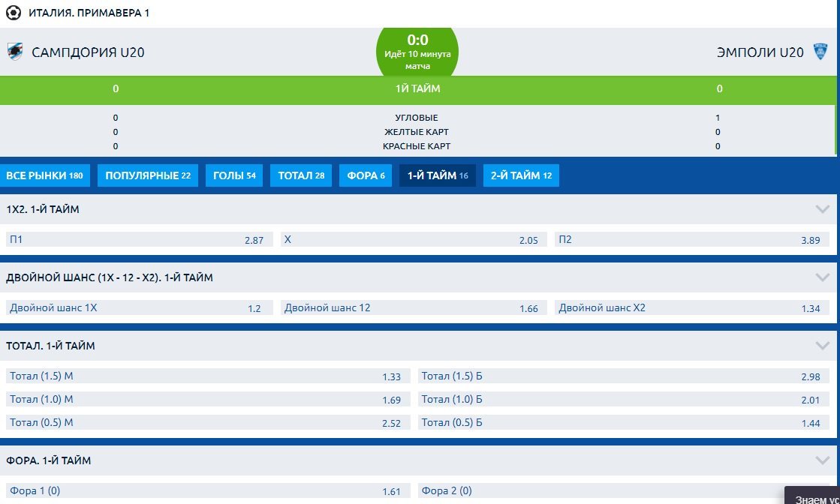
Task: Click the soccer ball icon beside Италия. Примавера 1
Action: click(14, 13)
